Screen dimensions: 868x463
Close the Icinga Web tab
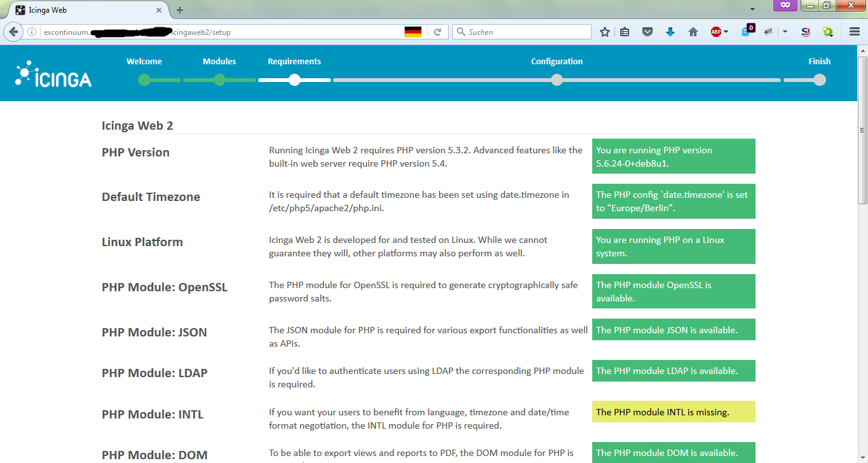159,10
